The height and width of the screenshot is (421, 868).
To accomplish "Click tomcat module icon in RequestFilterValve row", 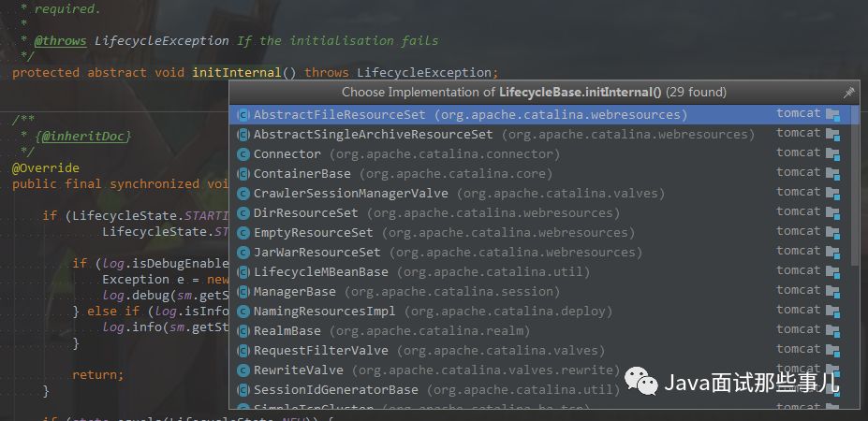I will (832, 351).
